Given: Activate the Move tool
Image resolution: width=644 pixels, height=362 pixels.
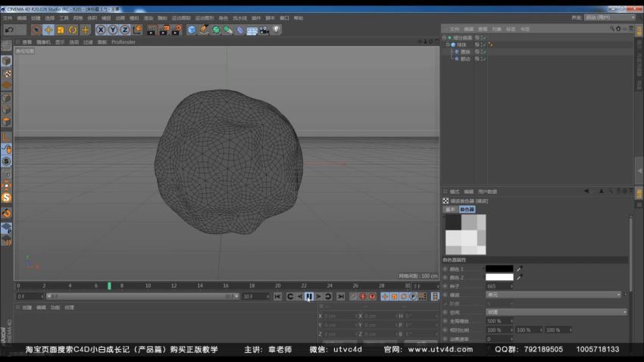Looking at the screenshot, I should click(48, 30).
